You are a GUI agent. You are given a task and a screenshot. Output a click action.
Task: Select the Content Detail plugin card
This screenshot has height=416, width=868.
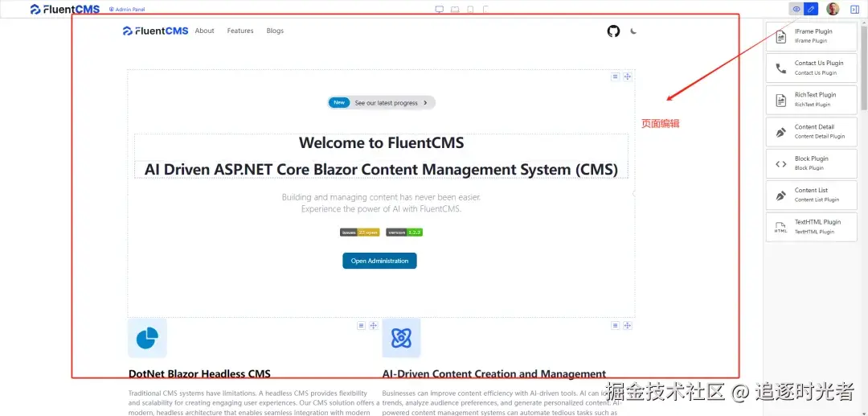[x=812, y=132]
